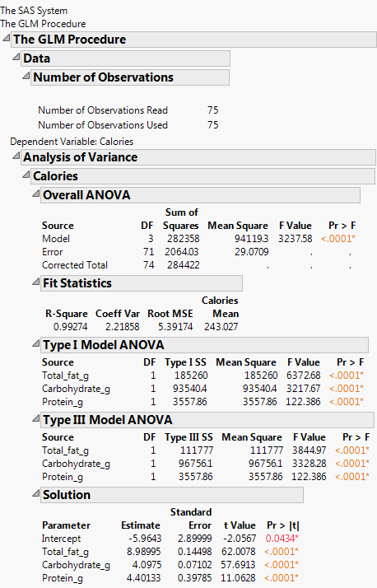The image size is (377, 588).
Task: Collapse the Calories section triangle
Action: [x=26, y=175]
